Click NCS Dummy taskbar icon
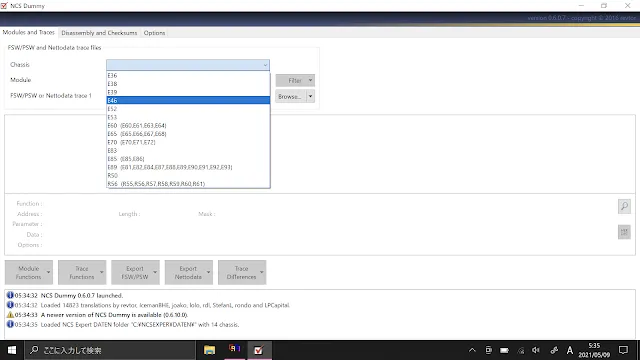The image size is (640, 360). pos(258,350)
